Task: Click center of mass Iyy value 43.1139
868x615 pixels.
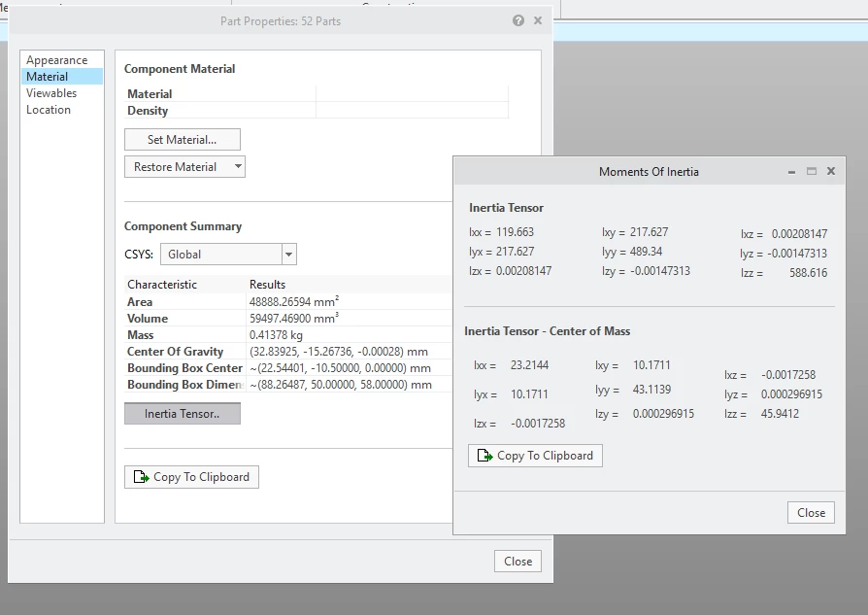Action: tap(651, 390)
